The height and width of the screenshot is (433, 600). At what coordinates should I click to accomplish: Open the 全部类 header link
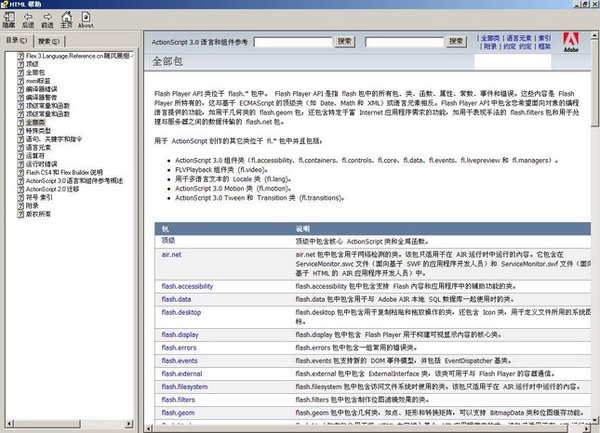coord(490,38)
